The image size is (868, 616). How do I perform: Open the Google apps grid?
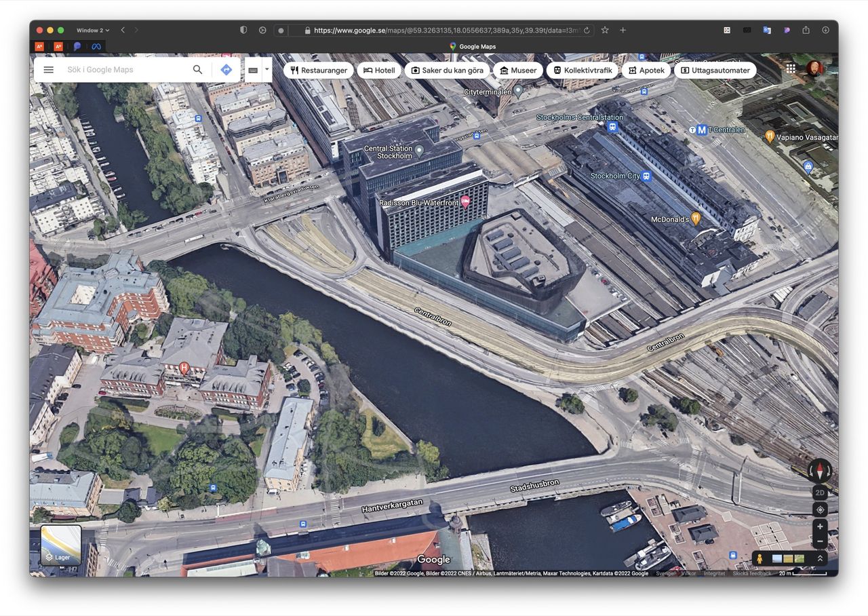(x=791, y=69)
